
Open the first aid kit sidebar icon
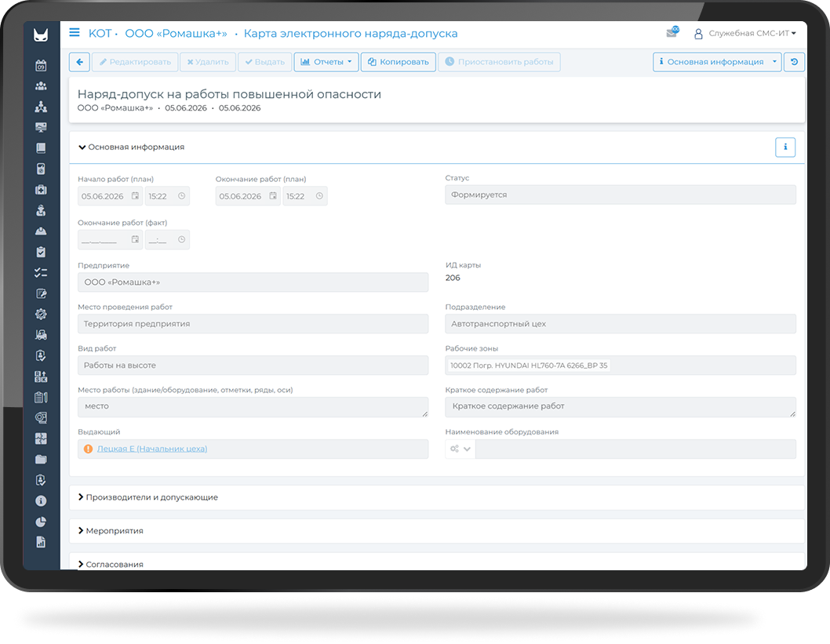point(41,190)
